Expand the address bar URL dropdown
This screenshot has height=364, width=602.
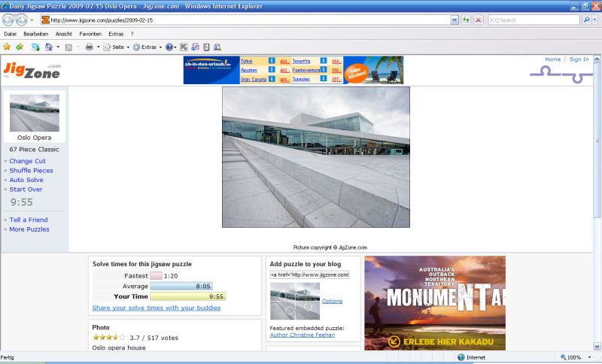tap(455, 20)
